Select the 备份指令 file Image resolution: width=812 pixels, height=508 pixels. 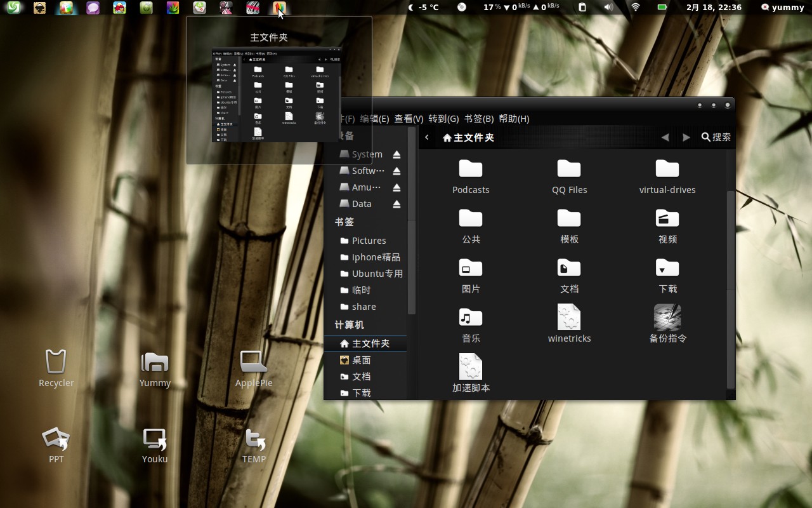(667, 324)
